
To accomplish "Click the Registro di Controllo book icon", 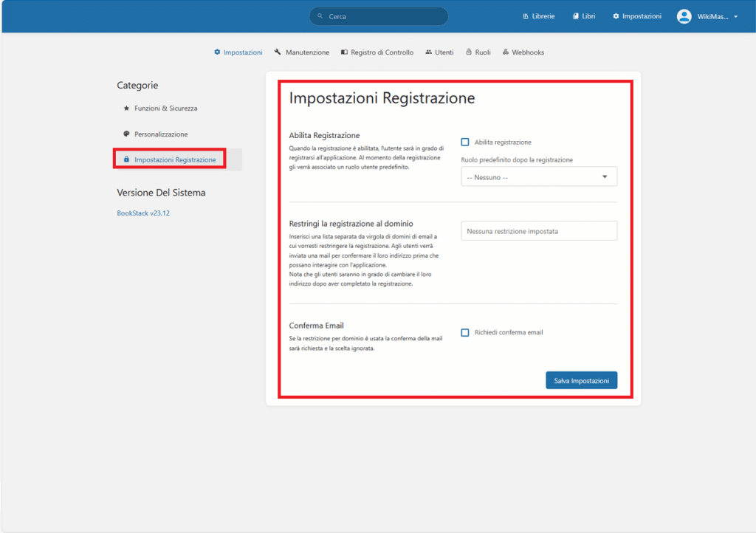I will (344, 52).
